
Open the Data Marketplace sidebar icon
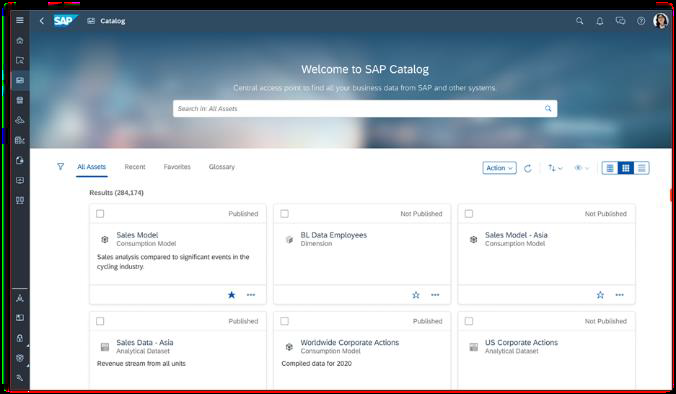pos(20,100)
